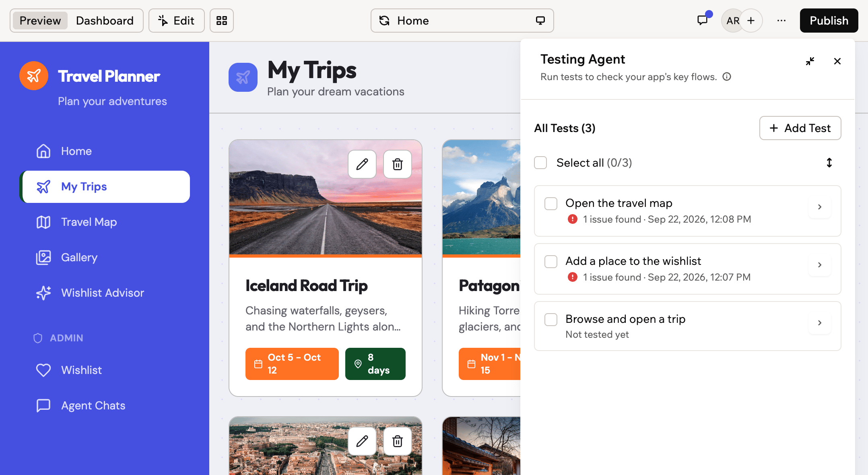Click the pencil edit icon on the city trip card
Viewport: 868px width, 475px height.
[x=362, y=441]
